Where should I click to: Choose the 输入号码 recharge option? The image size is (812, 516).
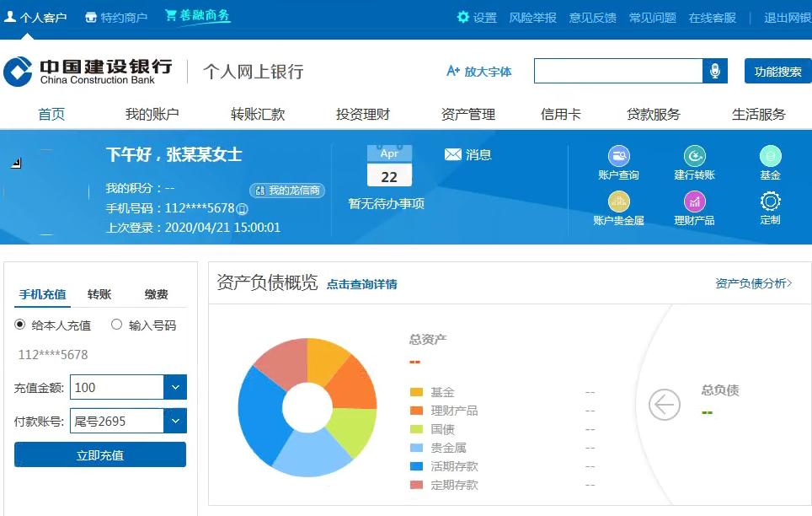click(117, 324)
